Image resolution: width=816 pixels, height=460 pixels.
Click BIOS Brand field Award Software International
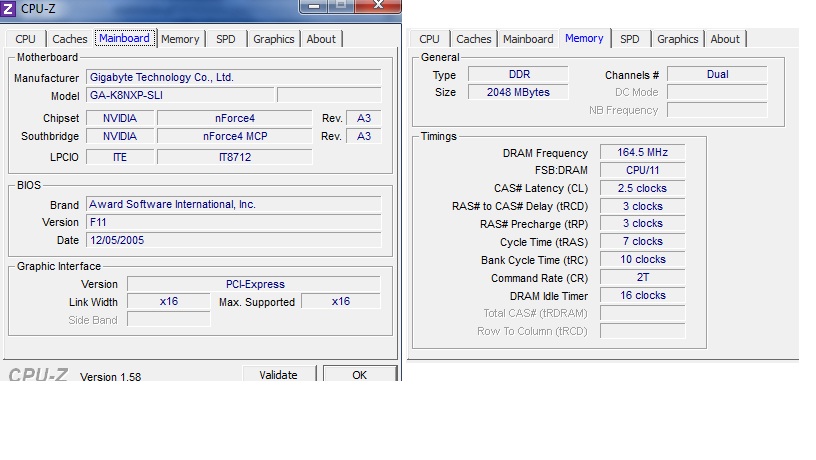click(233, 205)
